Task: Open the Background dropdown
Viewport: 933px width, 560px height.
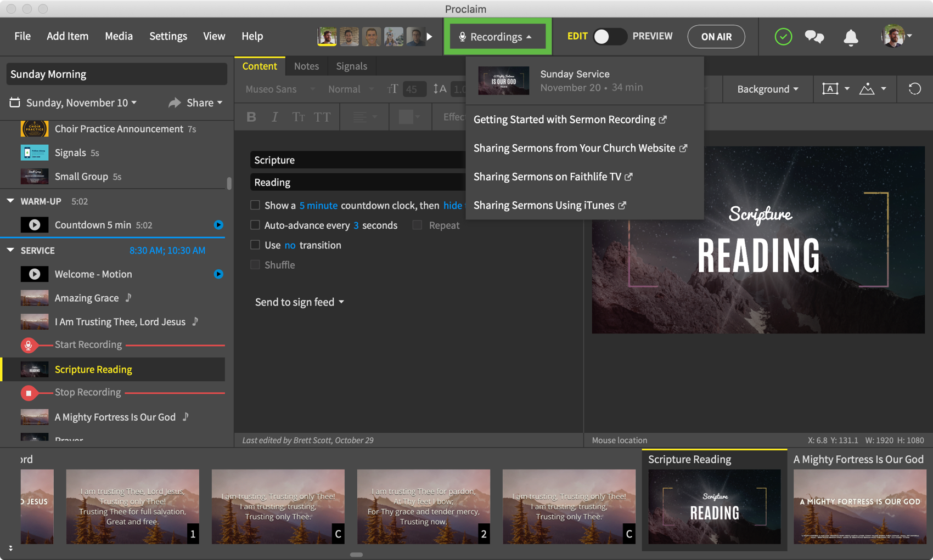Action: (x=767, y=89)
